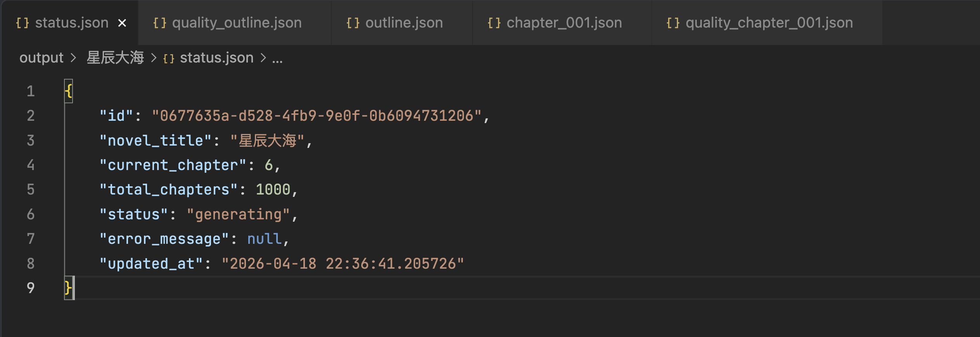The height and width of the screenshot is (337, 980).
Task: Click the JSON icon on quality_chapter_001.json tab
Action: (x=673, y=23)
